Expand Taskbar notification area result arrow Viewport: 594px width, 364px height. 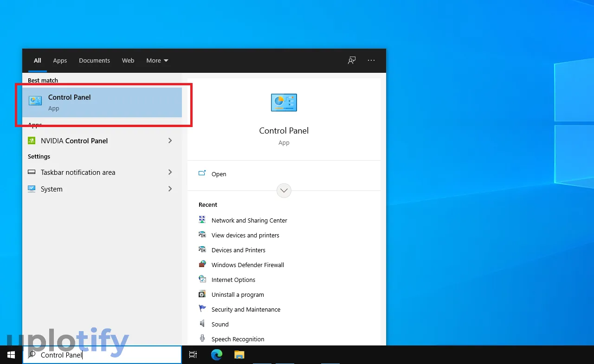pyautogui.click(x=170, y=172)
